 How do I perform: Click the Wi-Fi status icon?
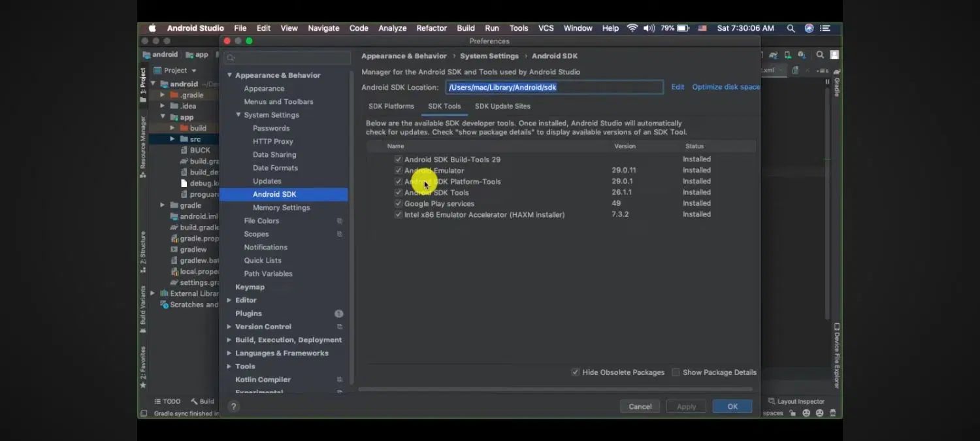[632, 28]
